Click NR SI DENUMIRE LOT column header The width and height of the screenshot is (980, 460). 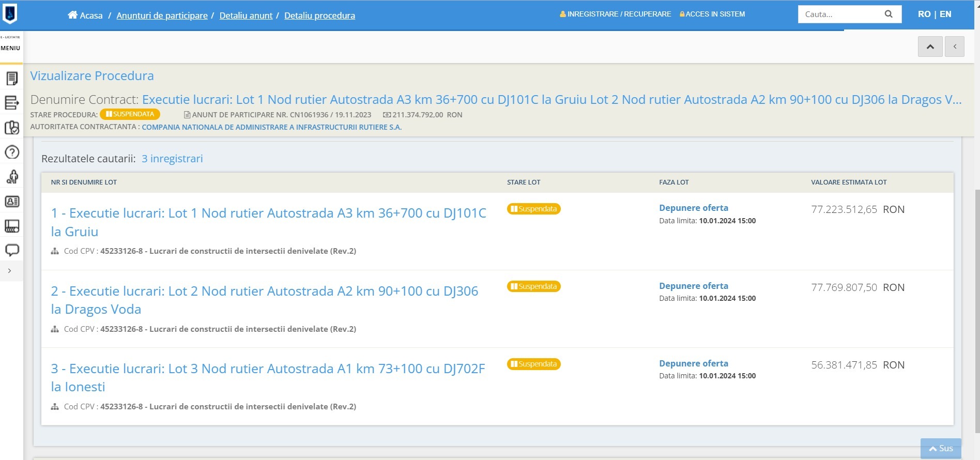[84, 182]
